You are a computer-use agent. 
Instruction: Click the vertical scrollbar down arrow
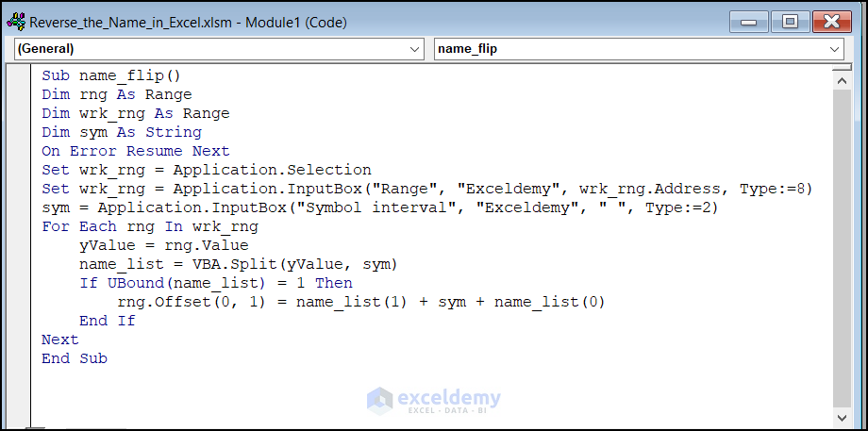click(x=842, y=416)
